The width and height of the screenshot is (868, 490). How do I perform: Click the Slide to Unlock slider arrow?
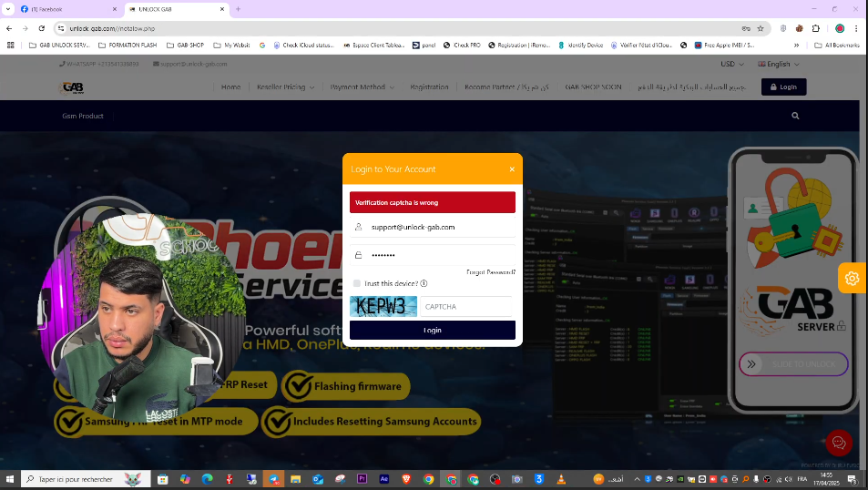(751, 364)
